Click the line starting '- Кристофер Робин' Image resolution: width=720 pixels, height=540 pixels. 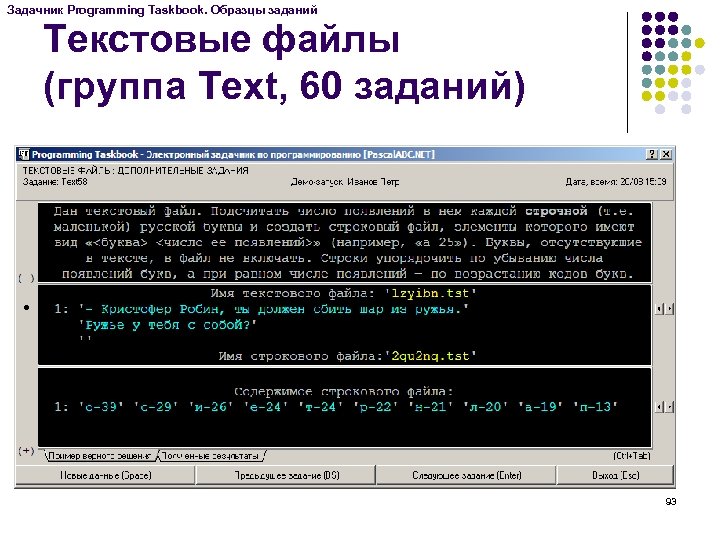pyautogui.click(x=273, y=309)
